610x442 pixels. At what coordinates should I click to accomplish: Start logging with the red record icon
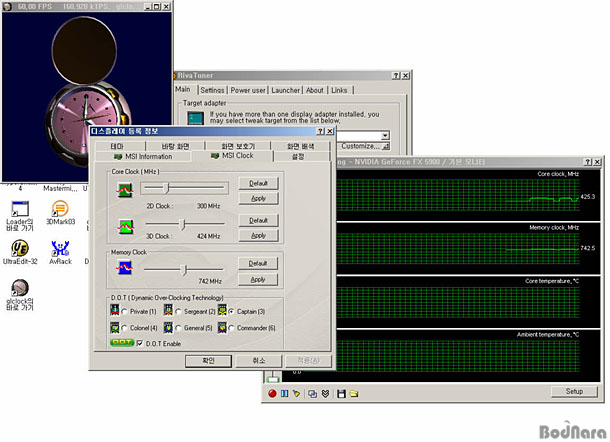272,394
